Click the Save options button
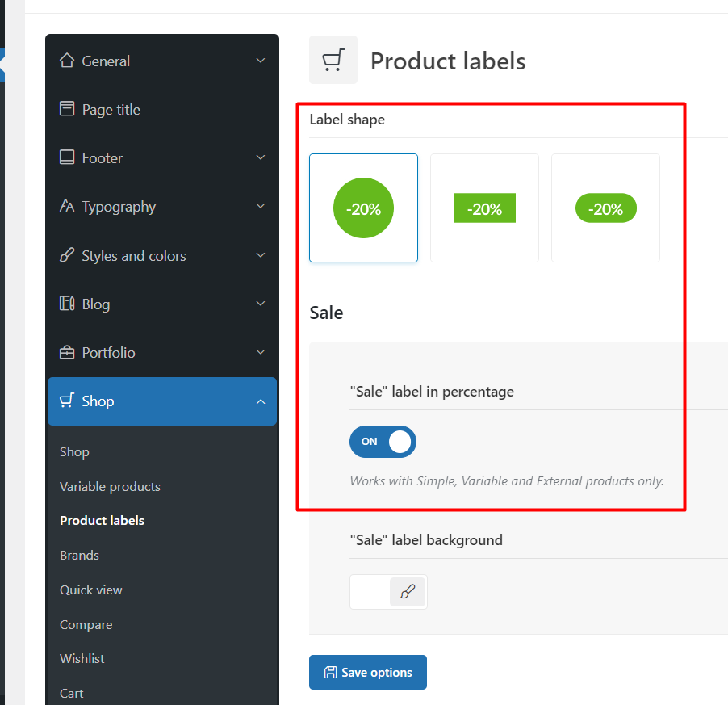 pos(368,673)
